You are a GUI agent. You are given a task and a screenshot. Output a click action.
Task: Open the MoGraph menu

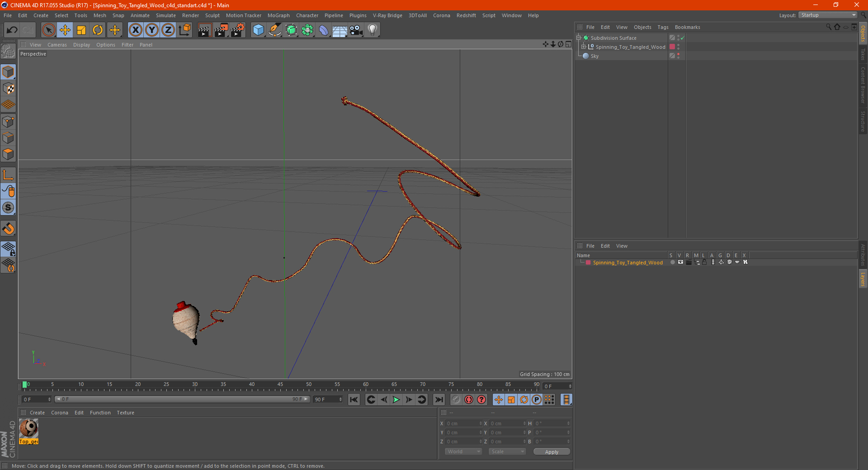(278, 15)
